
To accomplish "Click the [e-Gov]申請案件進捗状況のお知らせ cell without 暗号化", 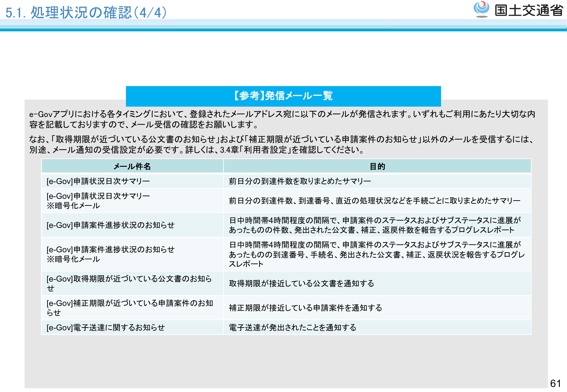I will (111, 225).
